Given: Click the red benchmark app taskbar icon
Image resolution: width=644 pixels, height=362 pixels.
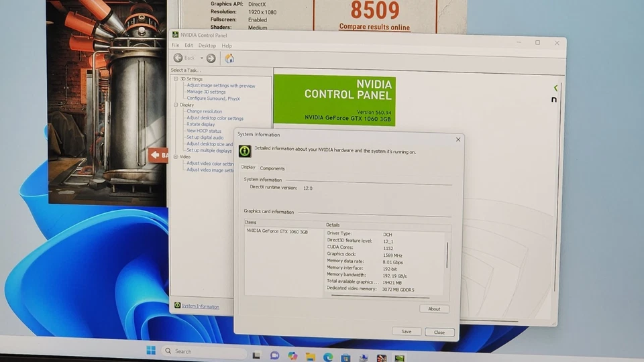Looking at the screenshot, I should tap(382, 358).
